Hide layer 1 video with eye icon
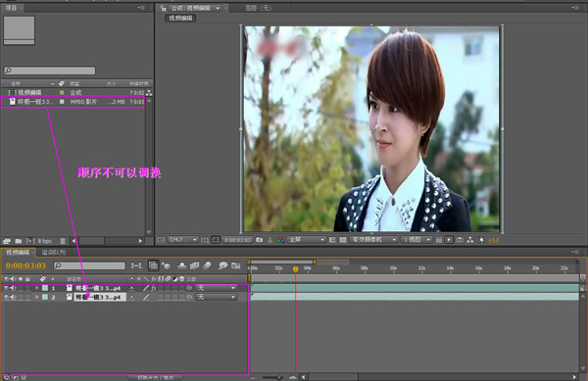 7,288
